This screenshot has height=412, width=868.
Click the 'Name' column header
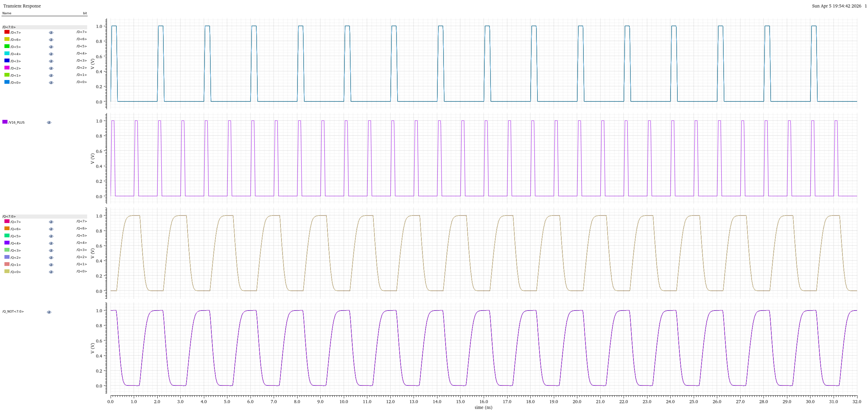click(7, 13)
